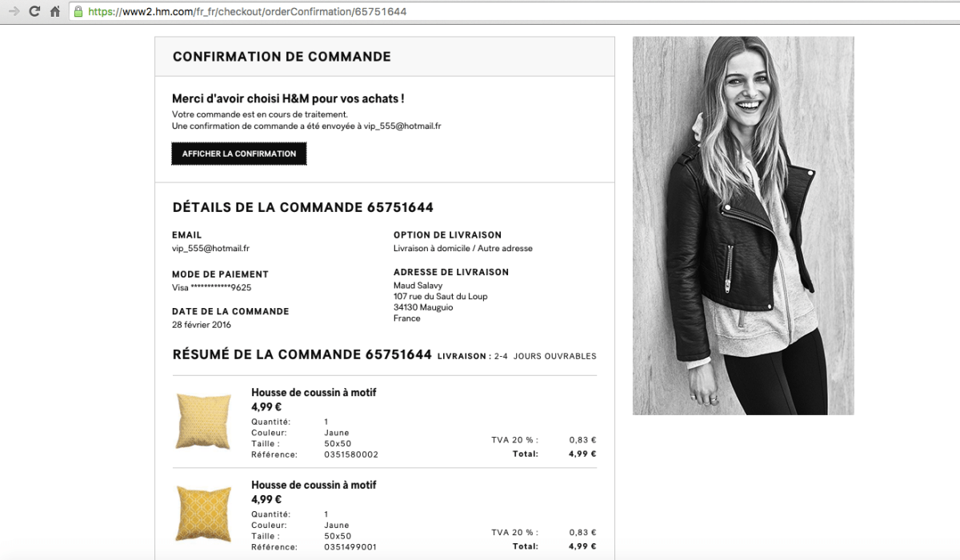
Task: Click the green padlock security icon
Action: coord(78,11)
